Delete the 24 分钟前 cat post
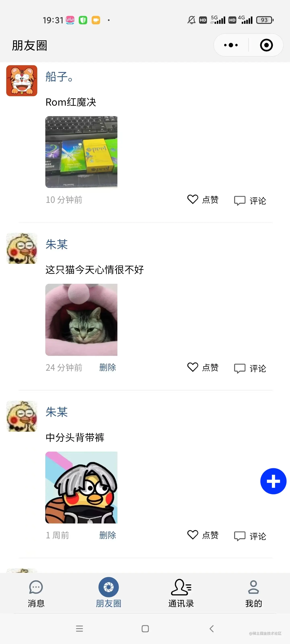 pyautogui.click(x=108, y=367)
